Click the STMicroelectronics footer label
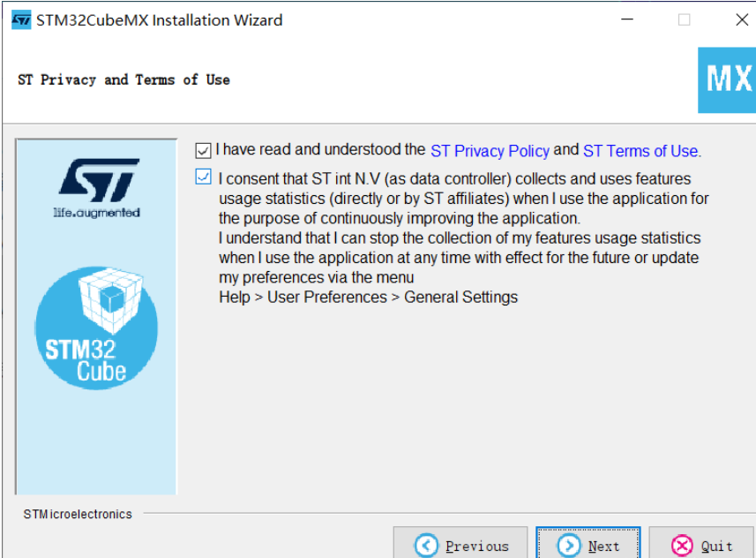The image size is (756, 558). pyautogui.click(x=78, y=514)
